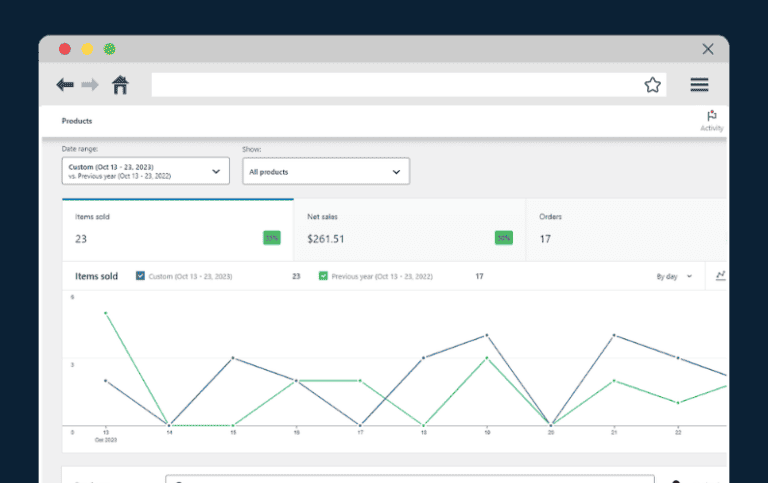Click the browser forward arrow
The image size is (768, 483).
point(90,85)
